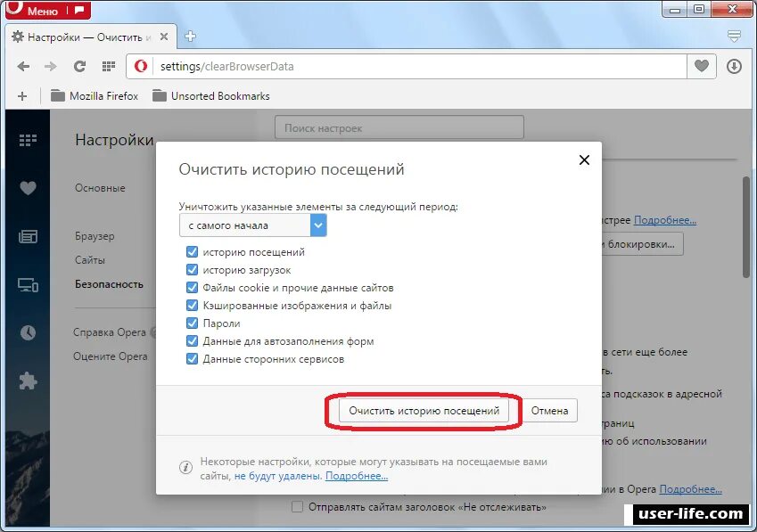The width and height of the screenshot is (757, 532).
Task: Open Extensions puzzle icon in sidebar
Action: point(28,381)
